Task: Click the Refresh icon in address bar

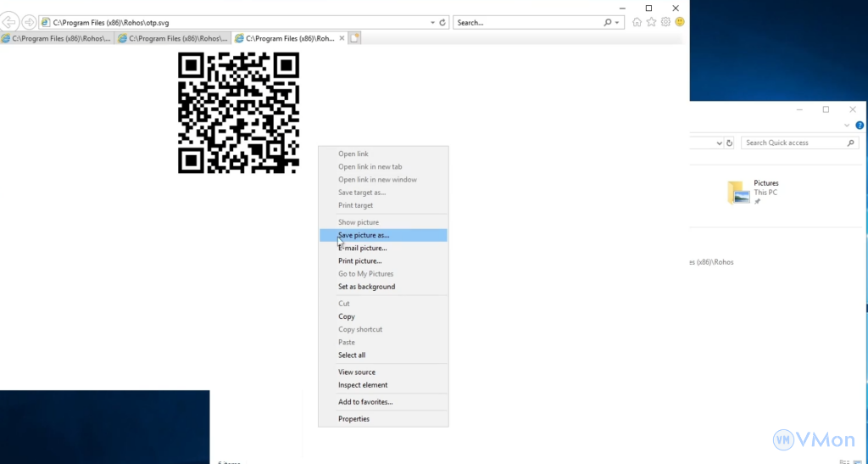Action: [442, 23]
